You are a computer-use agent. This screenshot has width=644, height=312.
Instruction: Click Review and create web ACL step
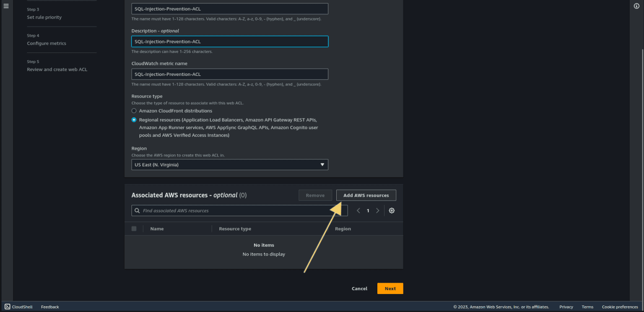click(x=57, y=70)
